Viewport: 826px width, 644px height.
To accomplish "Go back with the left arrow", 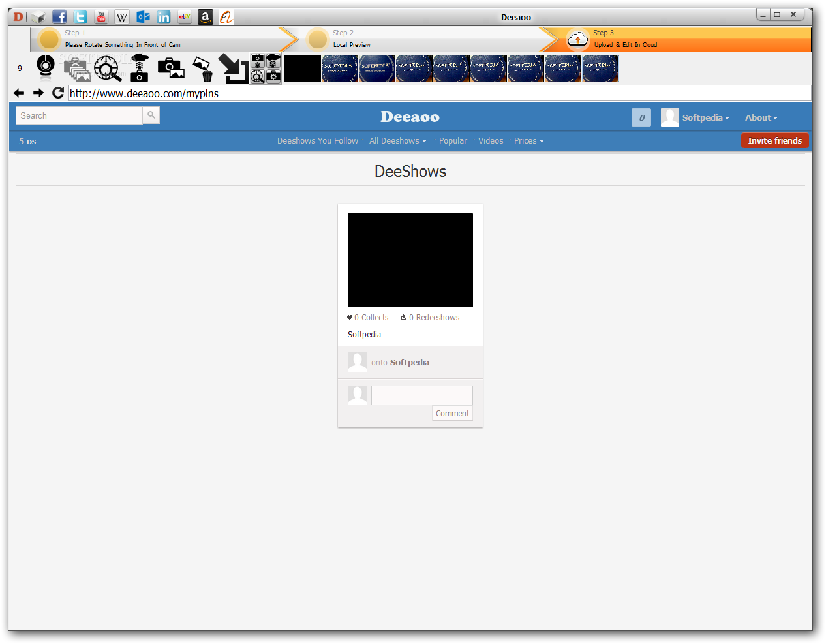I will 19,93.
